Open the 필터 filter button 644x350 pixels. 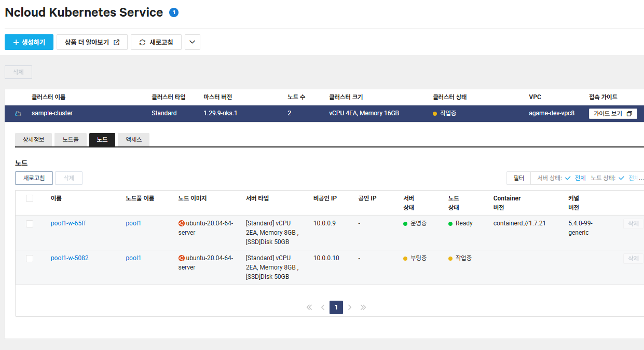coord(518,178)
